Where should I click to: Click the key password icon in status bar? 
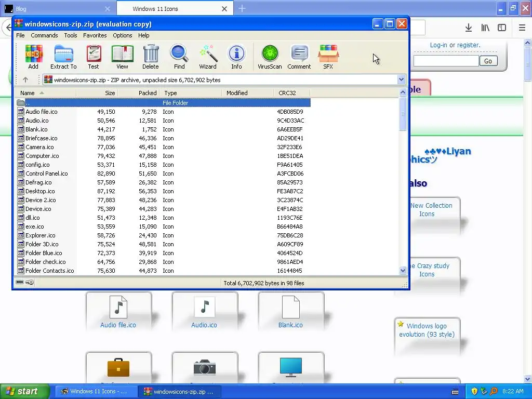[x=30, y=282]
